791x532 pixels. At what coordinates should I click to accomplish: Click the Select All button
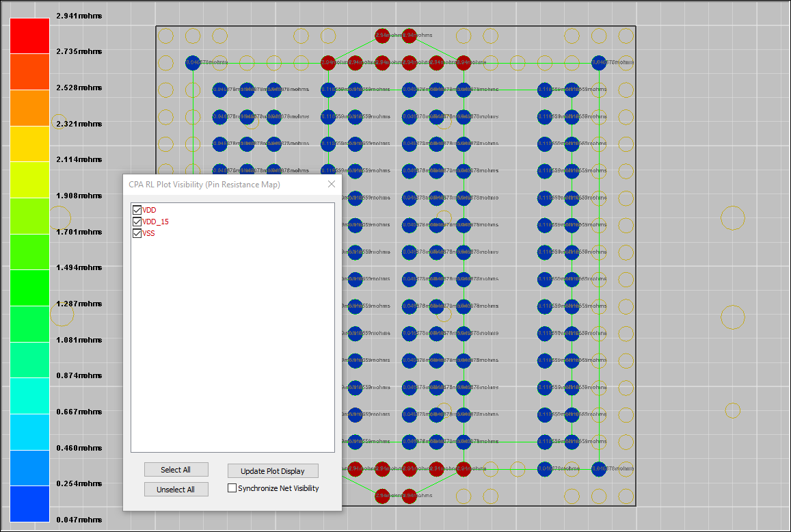(x=176, y=470)
